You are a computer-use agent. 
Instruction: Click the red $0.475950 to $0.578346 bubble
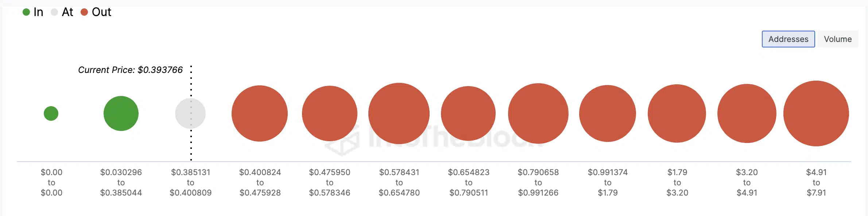(x=330, y=113)
